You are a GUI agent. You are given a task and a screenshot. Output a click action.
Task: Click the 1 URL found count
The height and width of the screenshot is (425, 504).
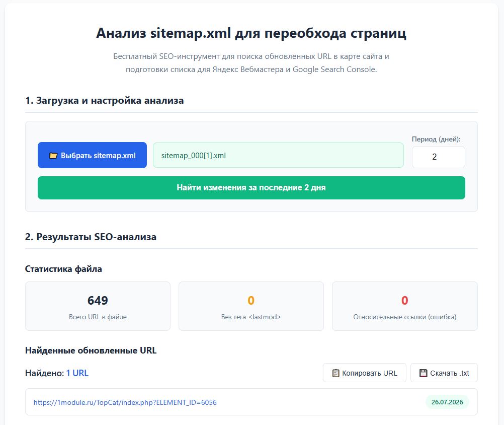pyautogui.click(x=77, y=373)
